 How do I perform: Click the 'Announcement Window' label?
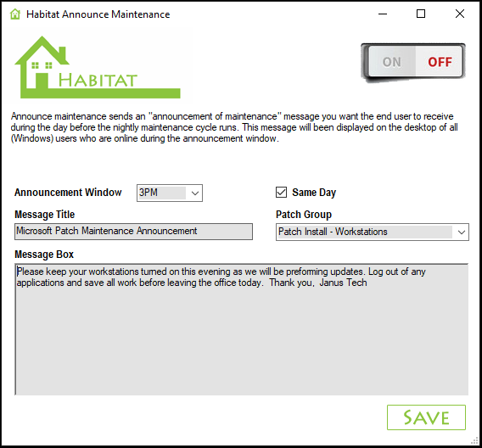point(68,193)
